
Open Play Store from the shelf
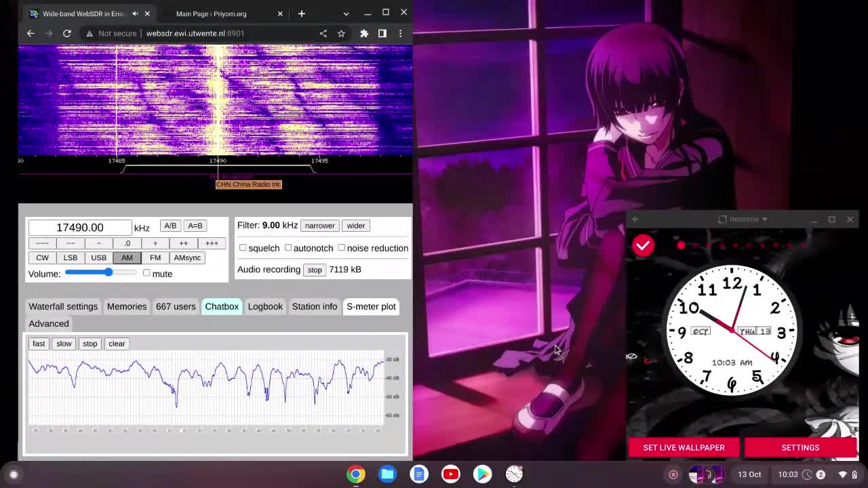[x=482, y=474]
